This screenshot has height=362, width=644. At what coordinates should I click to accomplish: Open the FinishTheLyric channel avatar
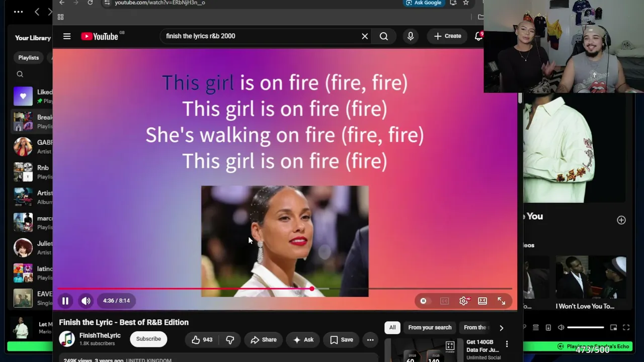pos(67,339)
